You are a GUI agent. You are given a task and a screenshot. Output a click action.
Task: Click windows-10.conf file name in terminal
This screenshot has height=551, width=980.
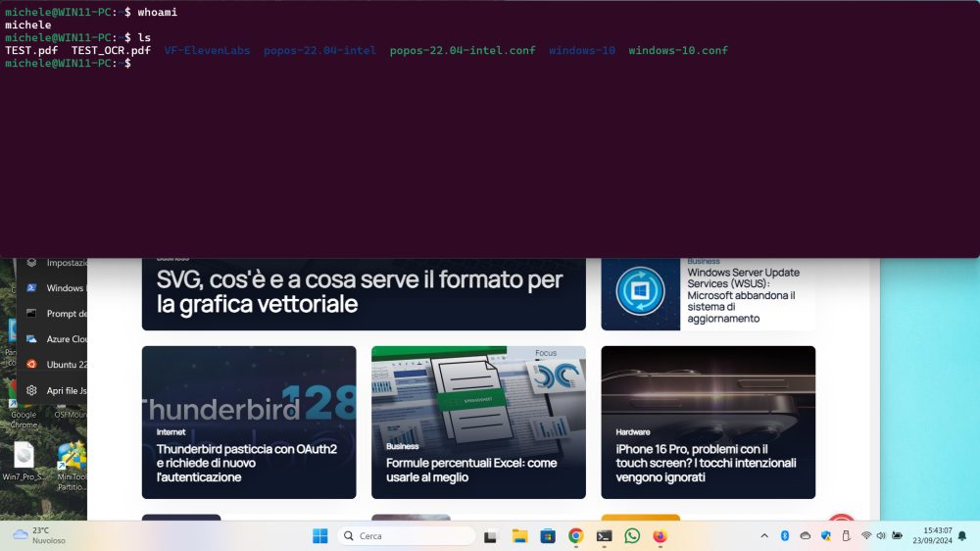click(x=678, y=50)
